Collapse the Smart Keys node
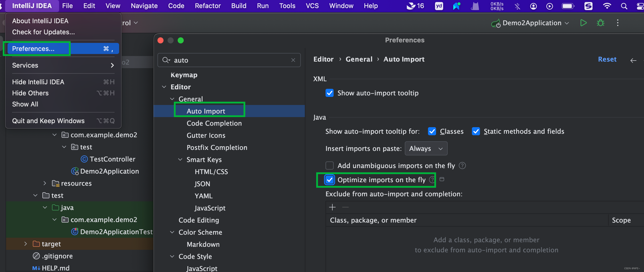The image size is (644, 272). (x=180, y=160)
